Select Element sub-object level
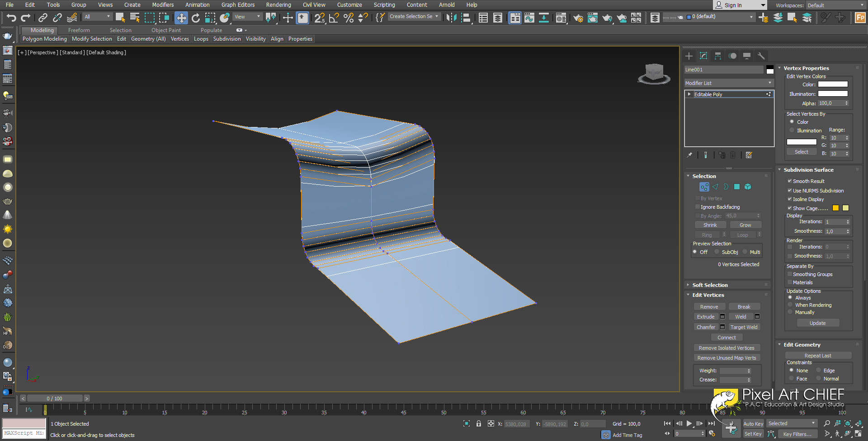Screen dimensions: 868x441 click(x=748, y=187)
